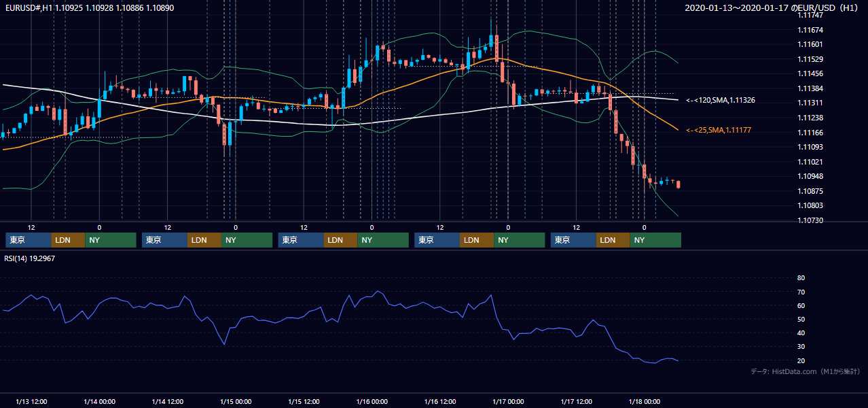
Task: Click price axis value 1.11238
Action: click(x=810, y=118)
